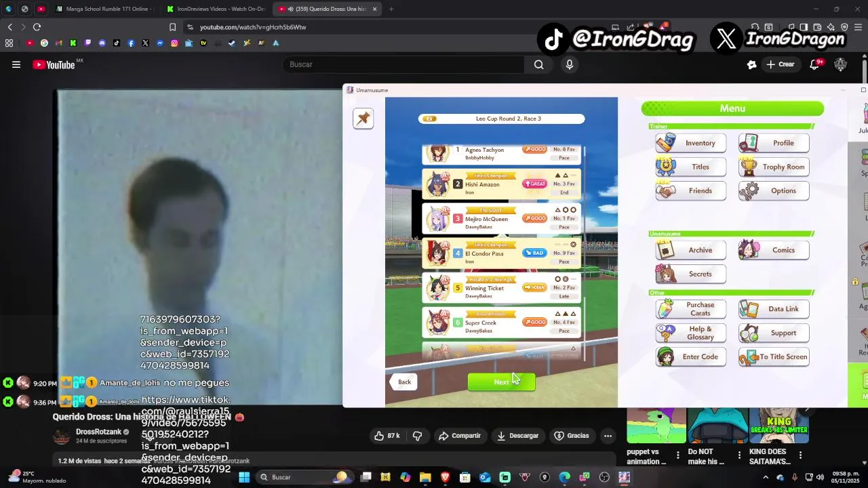This screenshot has width=868, height=488.
Task: Dislike the video
Action: click(x=417, y=436)
